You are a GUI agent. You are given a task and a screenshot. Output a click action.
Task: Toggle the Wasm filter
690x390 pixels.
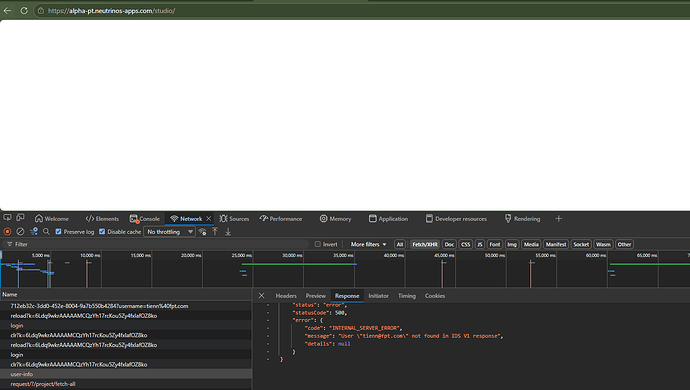coord(603,244)
